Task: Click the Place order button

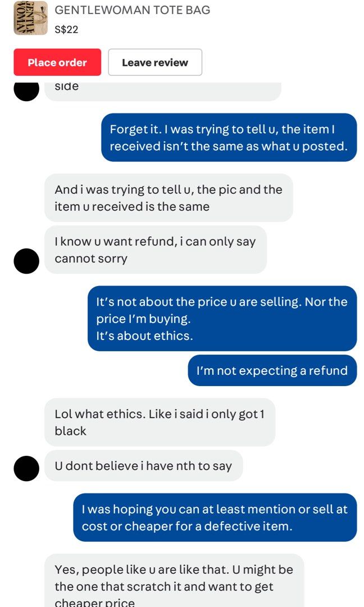Action: pyautogui.click(x=57, y=62)
